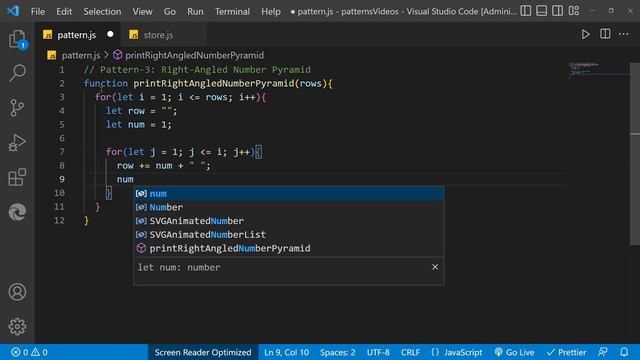640x360 pixels.
Task: Choose the 'SVGAnimatedNumber' suggestion
Action: tap(288, 221)
